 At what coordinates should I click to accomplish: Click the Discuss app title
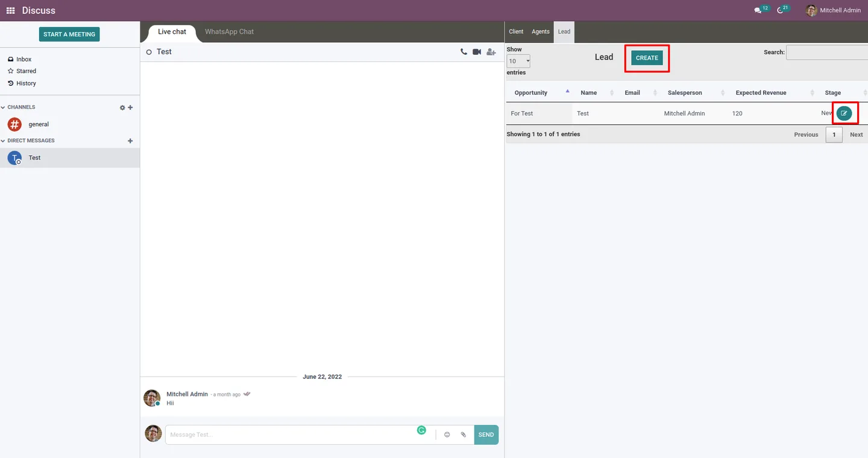click(x=39, y=10)
